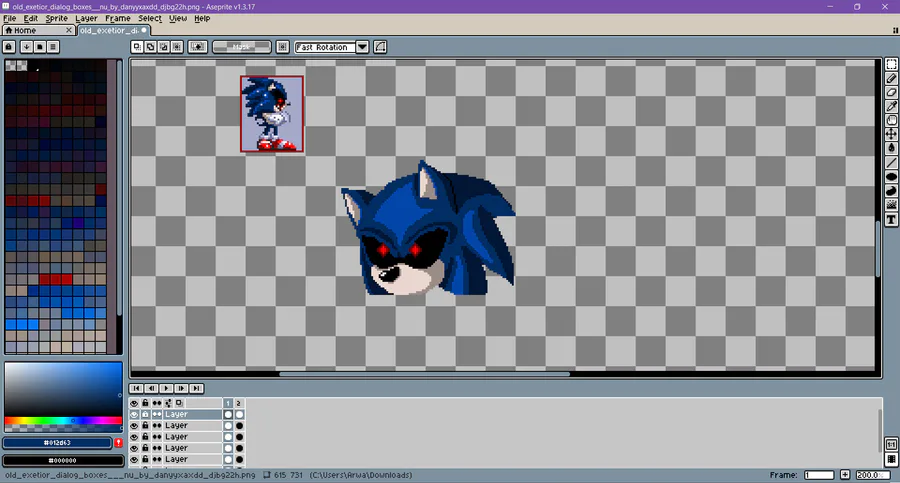Click the palette lock edit icon

[9, 47]
